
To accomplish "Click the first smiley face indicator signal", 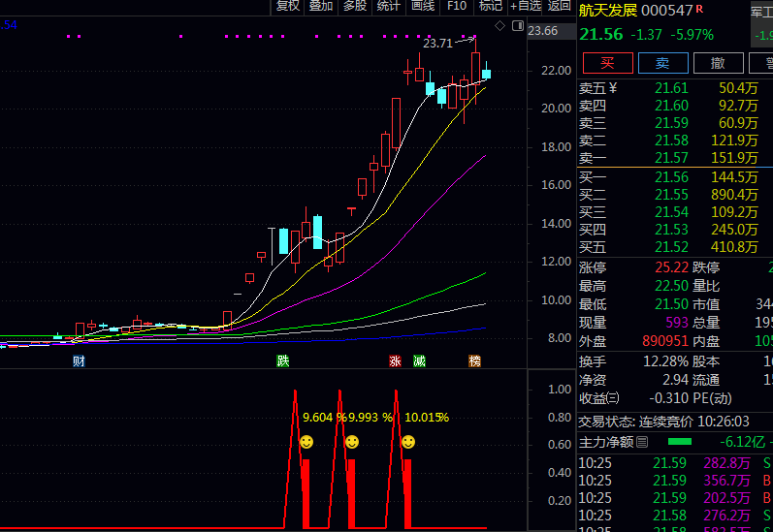I will tap(306, 441).
